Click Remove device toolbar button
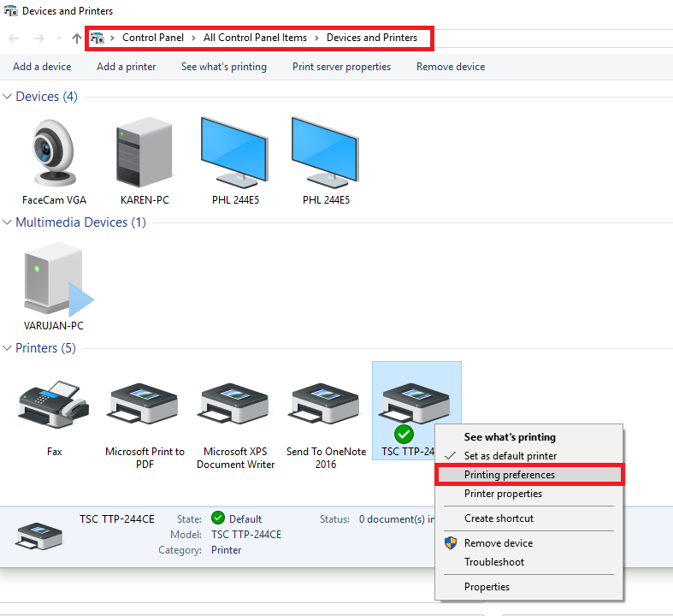673x616 pixels. 451,67
